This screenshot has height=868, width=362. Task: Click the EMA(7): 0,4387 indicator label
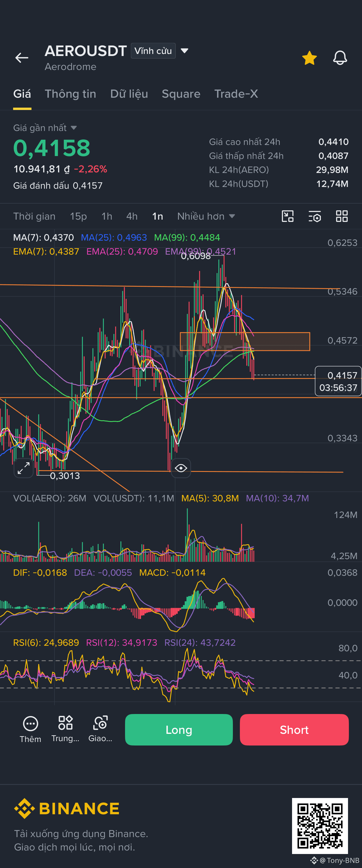click(x=46, y=251)
